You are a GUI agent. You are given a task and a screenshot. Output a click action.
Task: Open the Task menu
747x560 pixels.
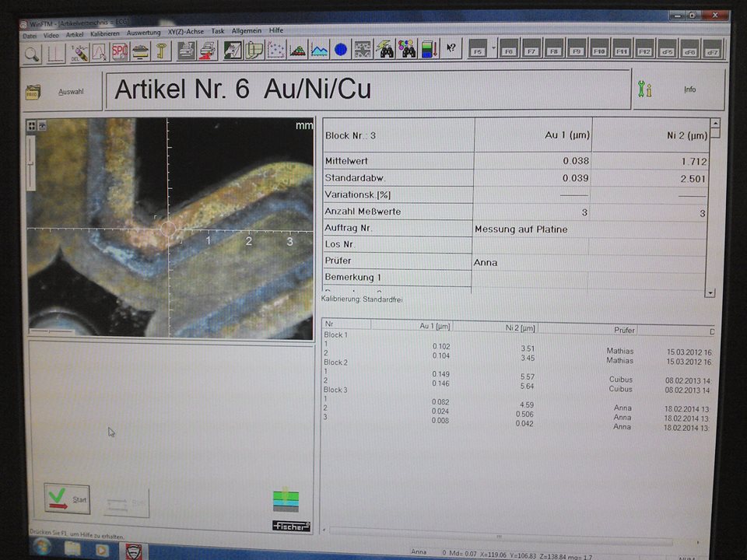pyautogui.click(x=218, y=31)
